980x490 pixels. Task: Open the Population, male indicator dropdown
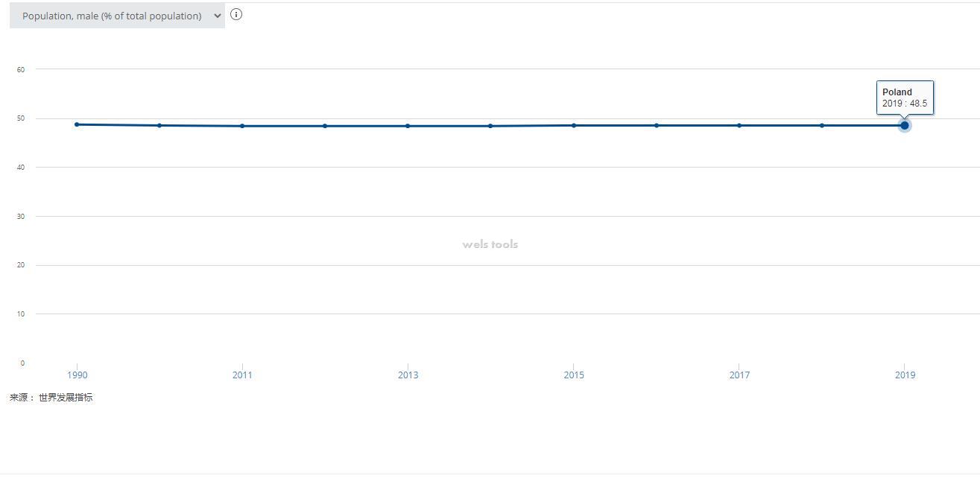[117, 16]
